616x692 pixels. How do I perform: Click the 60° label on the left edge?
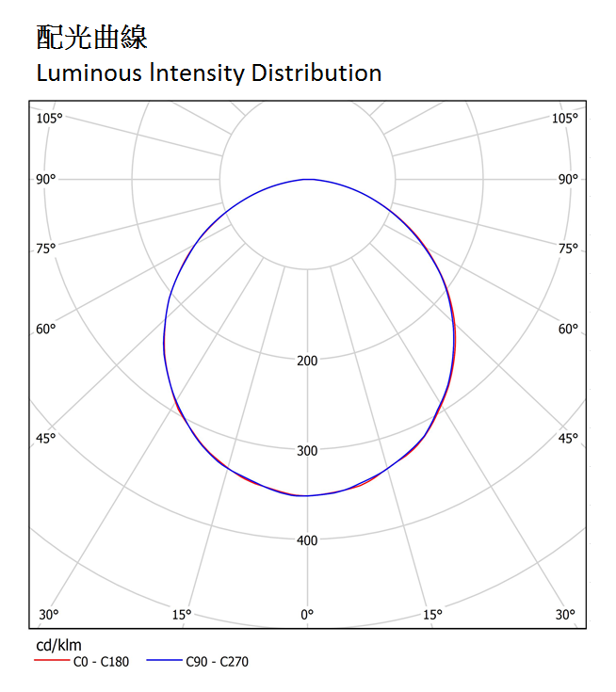tap(46, 329)
